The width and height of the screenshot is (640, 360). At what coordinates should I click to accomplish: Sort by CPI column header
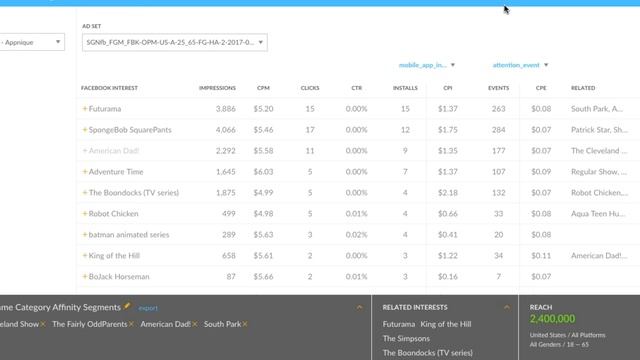pyautogui.click(x=448, y=88)
